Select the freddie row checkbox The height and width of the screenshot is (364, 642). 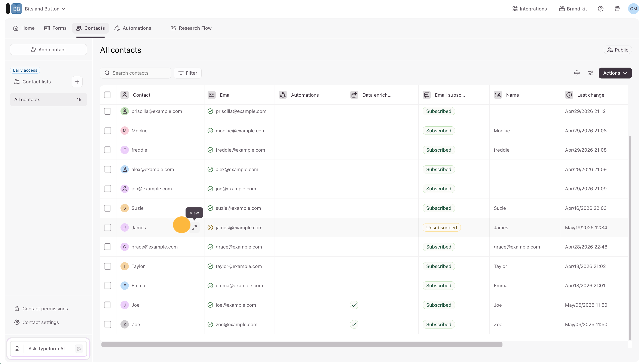(x=108, y=150)
